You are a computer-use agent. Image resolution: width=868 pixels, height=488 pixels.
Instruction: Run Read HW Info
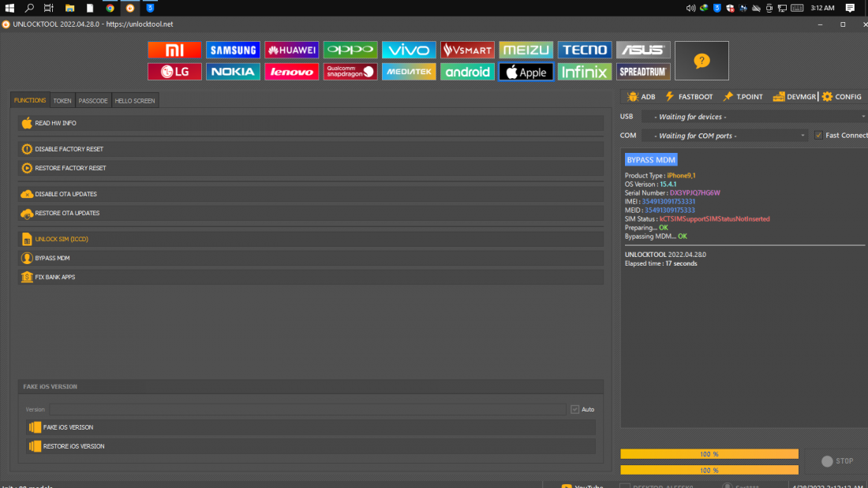click(311, 124)
